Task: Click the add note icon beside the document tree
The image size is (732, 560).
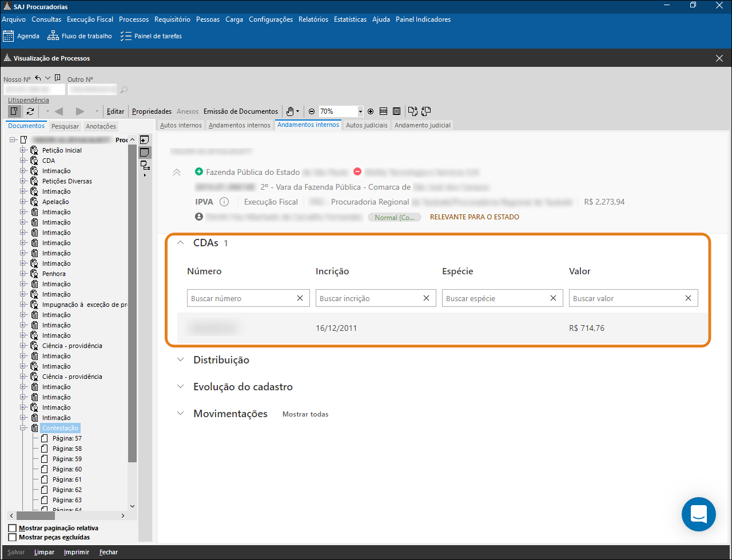Action: [145, 140]
